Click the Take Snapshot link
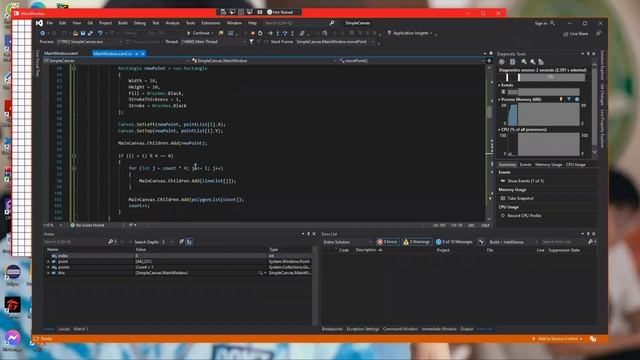Screen dimensions: 640x360 [520, 198]
